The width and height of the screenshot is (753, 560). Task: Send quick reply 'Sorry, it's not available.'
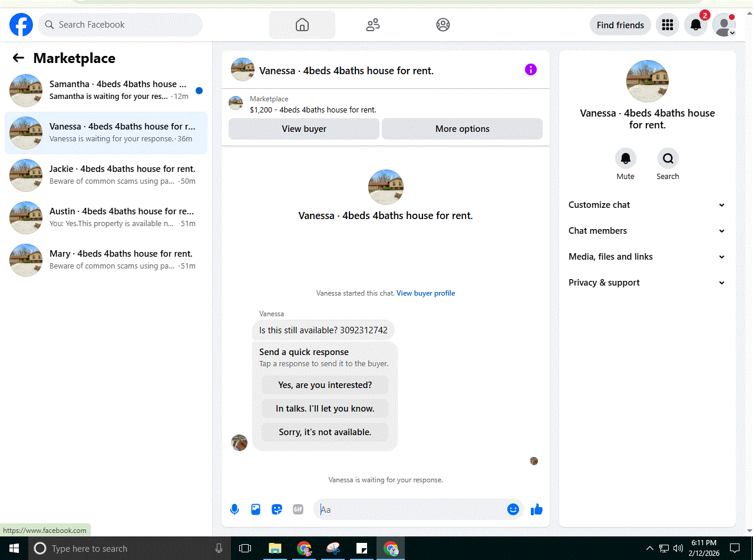click(x=325, y=432)
